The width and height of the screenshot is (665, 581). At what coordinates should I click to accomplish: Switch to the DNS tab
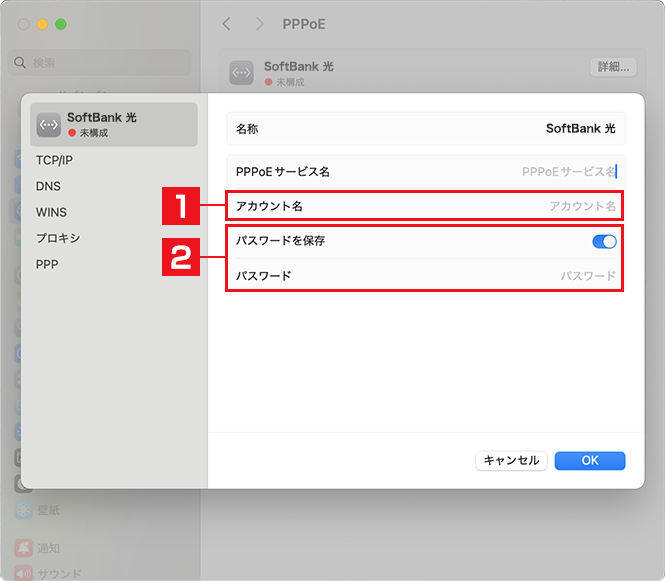(48, 186)
